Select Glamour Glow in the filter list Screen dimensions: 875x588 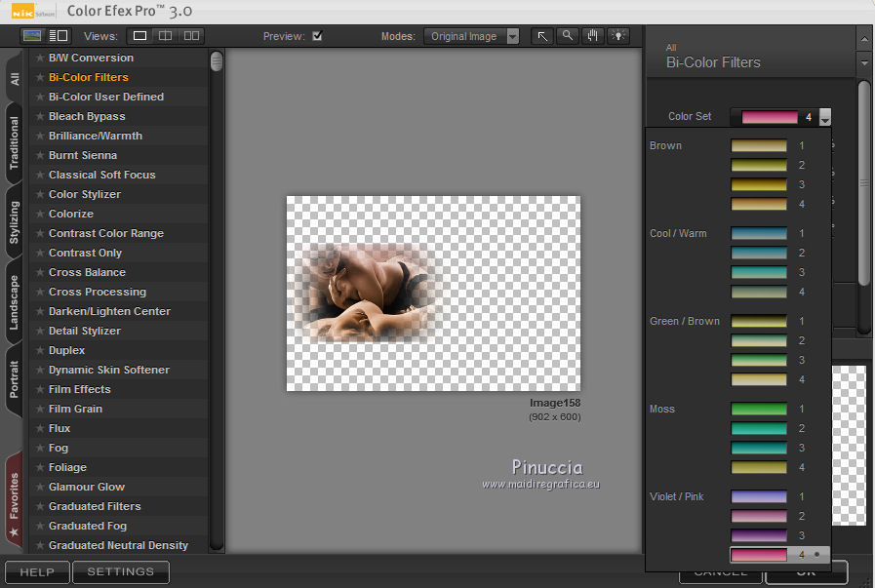coord(87,487)
